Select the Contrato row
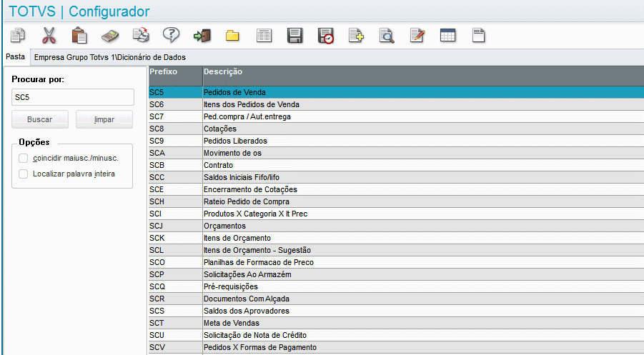644x355 pixels. click(x=396, y=165)
